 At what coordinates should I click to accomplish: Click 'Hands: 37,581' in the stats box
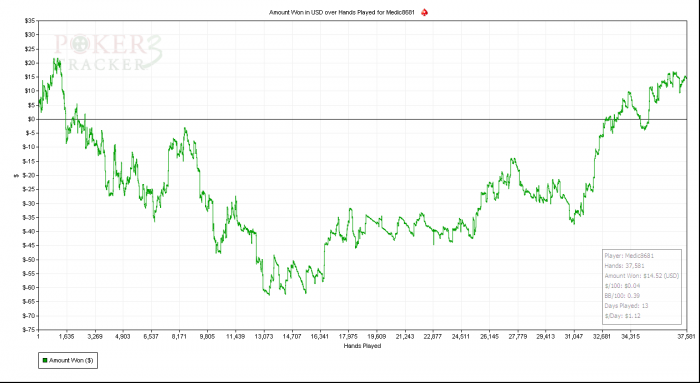pyautogui.click(x=624, y=266)
